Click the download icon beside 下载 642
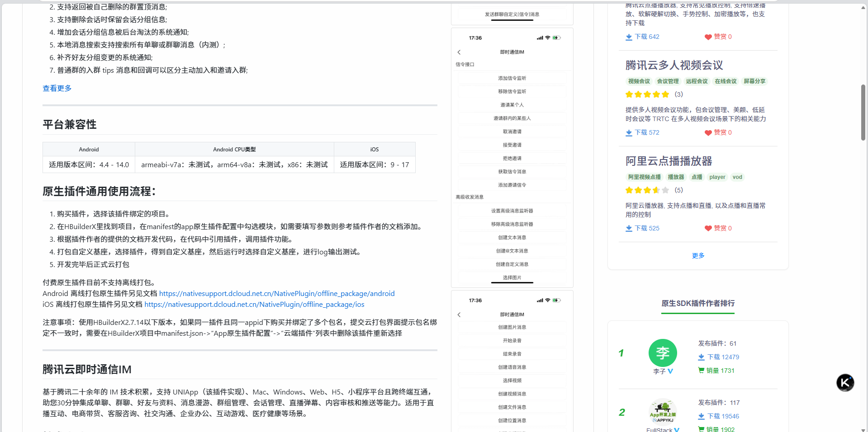 tap(629, 37)
